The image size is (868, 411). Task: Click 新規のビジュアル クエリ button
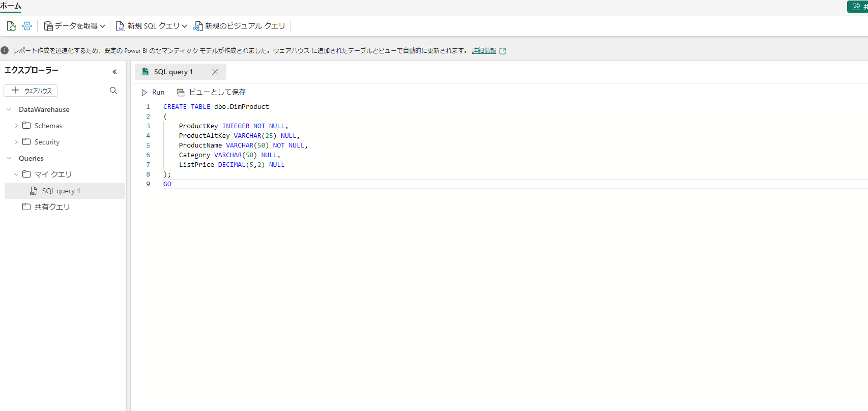point(239,26)
